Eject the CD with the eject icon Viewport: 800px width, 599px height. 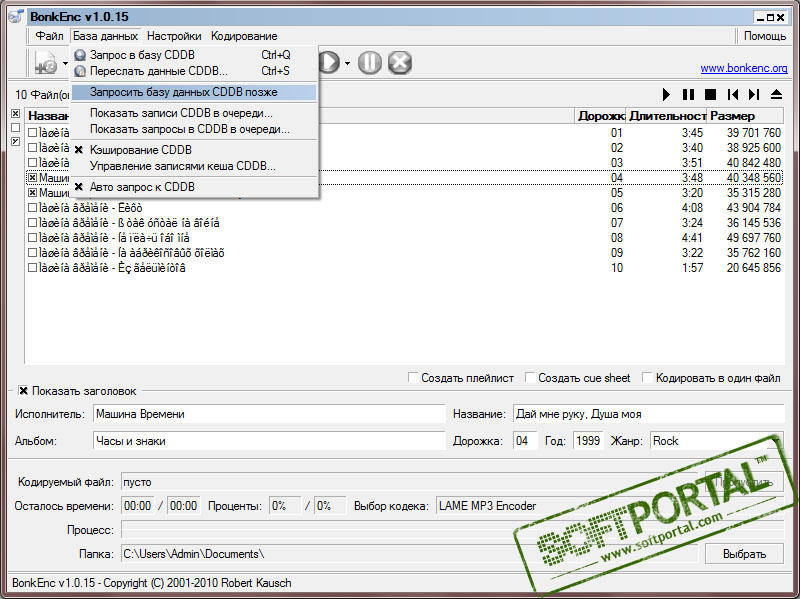click(x=776, y=94)
